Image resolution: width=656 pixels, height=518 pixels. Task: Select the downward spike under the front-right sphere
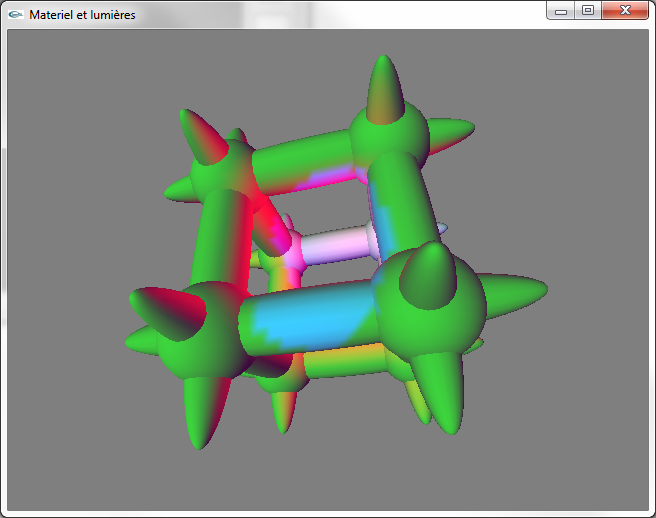tap(440, 395)
